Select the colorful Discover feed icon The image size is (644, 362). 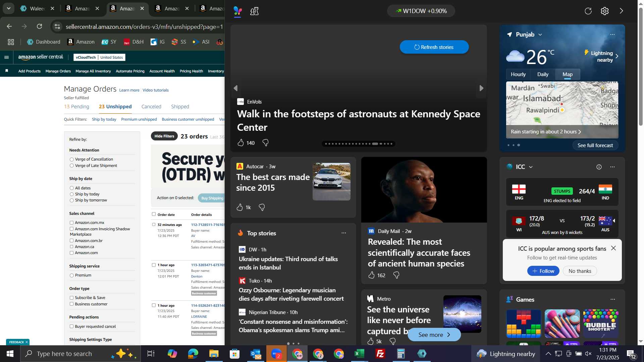click(x=238, y=11)
